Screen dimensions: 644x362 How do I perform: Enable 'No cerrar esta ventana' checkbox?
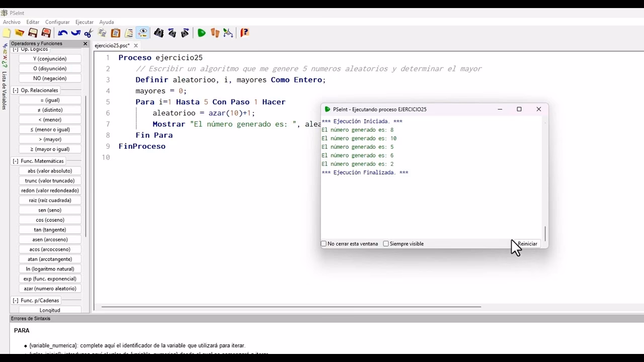pyautogui.click(x=324, y=244)
